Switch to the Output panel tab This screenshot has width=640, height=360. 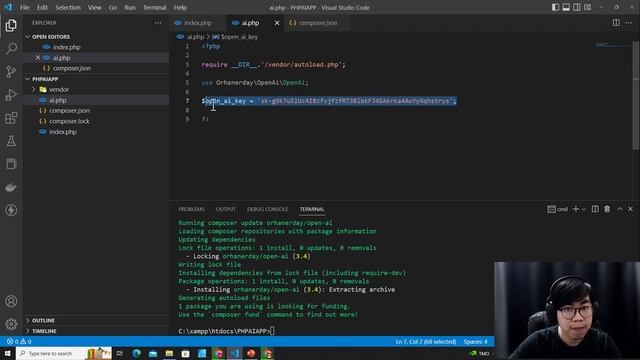(226, 209)
